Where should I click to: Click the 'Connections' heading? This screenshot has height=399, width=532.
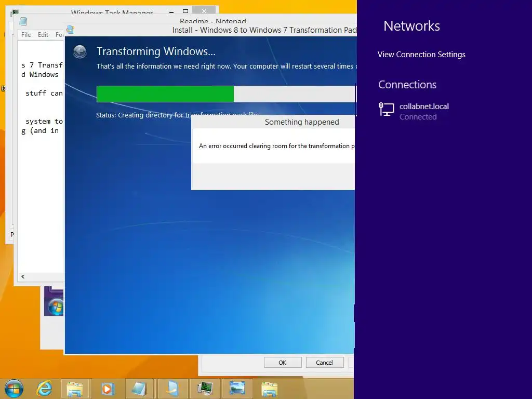point(407,85)
